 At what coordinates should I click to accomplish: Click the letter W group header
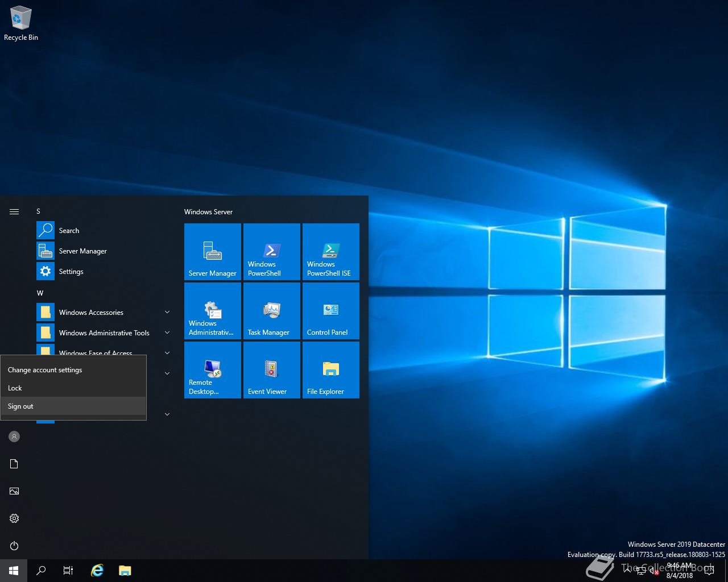click(40, 293)
